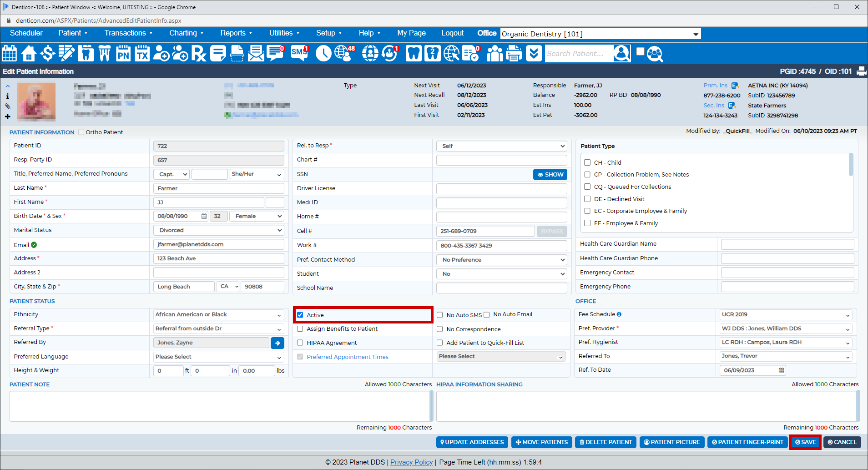Click the SAVE button

coord(805,442)
